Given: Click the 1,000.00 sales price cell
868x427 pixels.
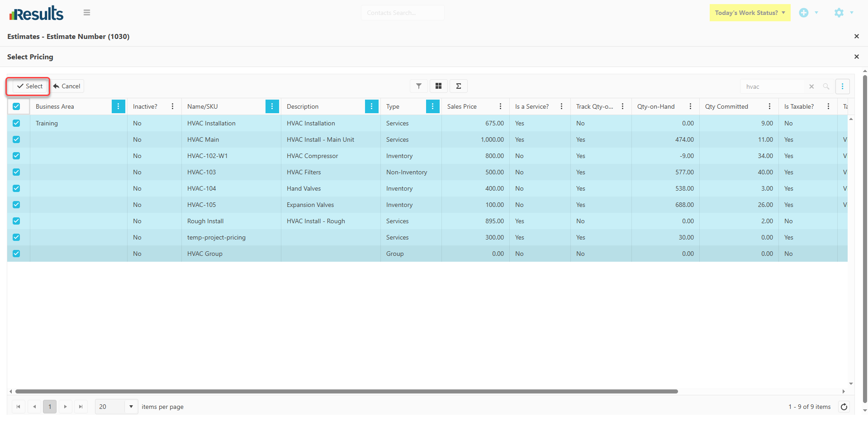Looking at the screenshot, I should 475,139.
